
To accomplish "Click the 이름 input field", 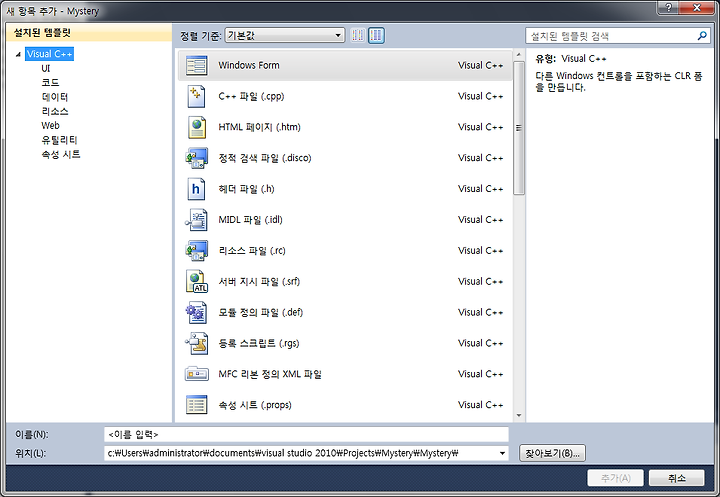I will point(306,434).
